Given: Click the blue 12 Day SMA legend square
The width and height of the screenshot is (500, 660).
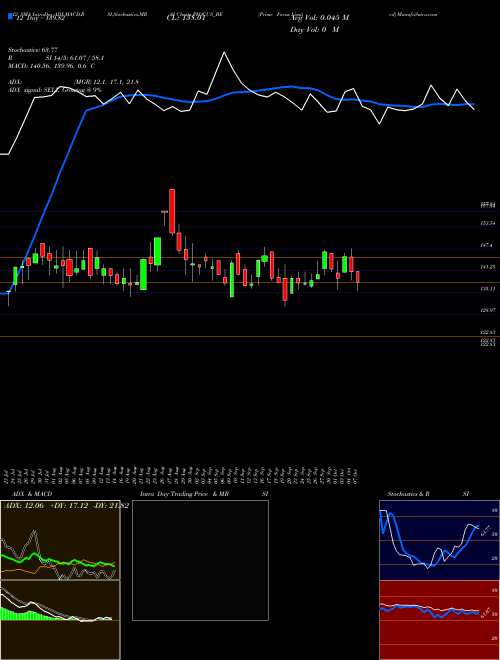Looking at the screenshot, I should tap(10, 17).
